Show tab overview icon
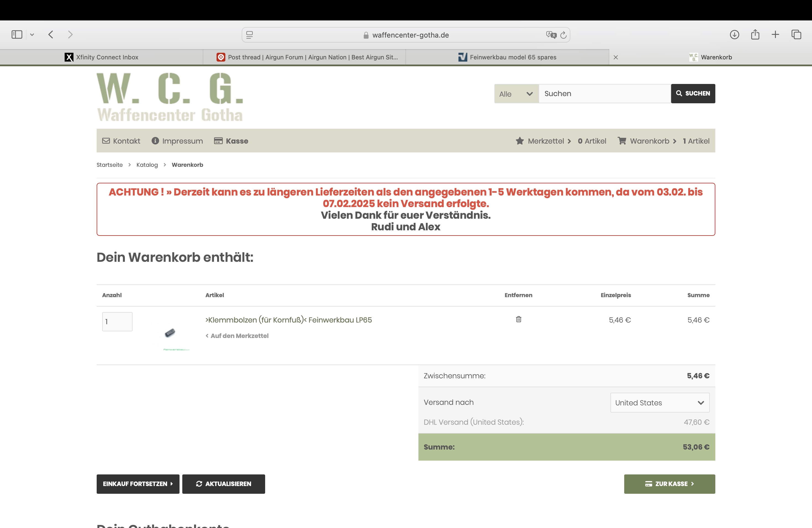The height and width of the screenshot is (528, 812). pyautogui.click(x=796, y=35)
